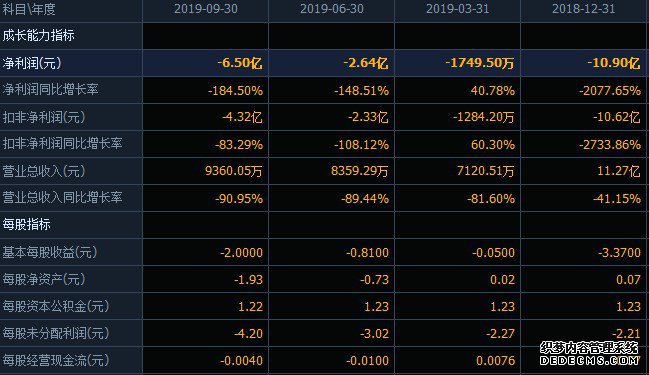Select the 净利润同比增长率 row label
This screenshot has width=649, height=375.
[x=50, y=89]
